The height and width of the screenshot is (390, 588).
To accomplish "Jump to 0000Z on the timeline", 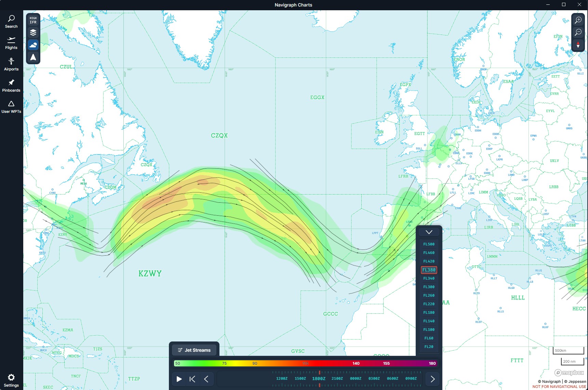I will click(356, 378).
